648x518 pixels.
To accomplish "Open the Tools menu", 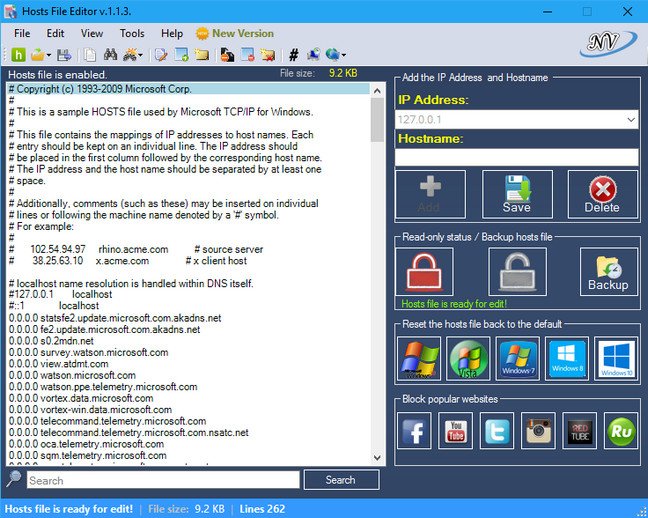I will 132,33.
